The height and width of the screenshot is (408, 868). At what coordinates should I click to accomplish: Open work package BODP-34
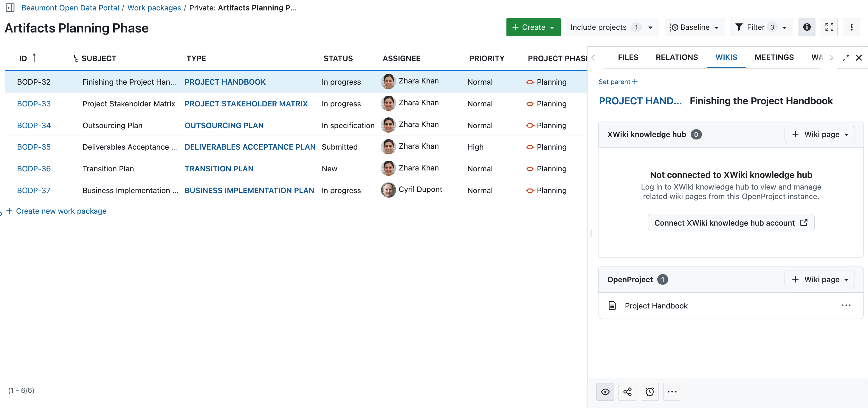pos(34,125)
